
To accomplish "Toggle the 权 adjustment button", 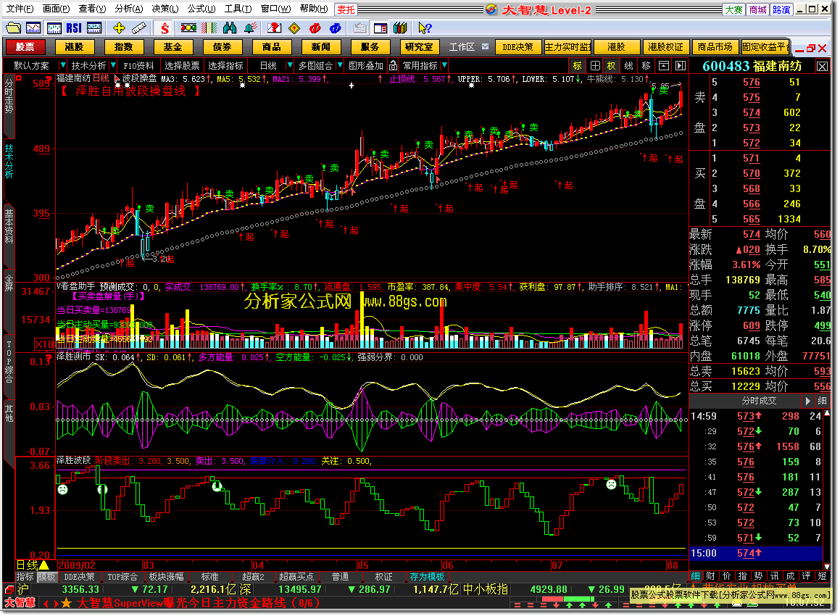I will tap(611, 65).
